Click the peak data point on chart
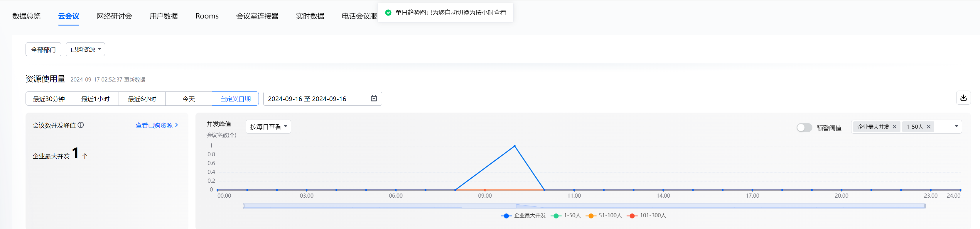980x229 pixels. [515, 146]
